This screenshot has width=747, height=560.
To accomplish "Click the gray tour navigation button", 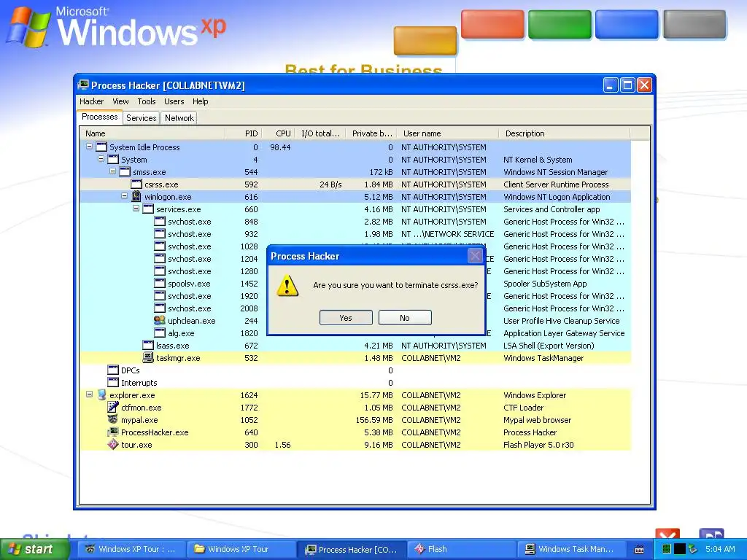I will click(694, 25).
